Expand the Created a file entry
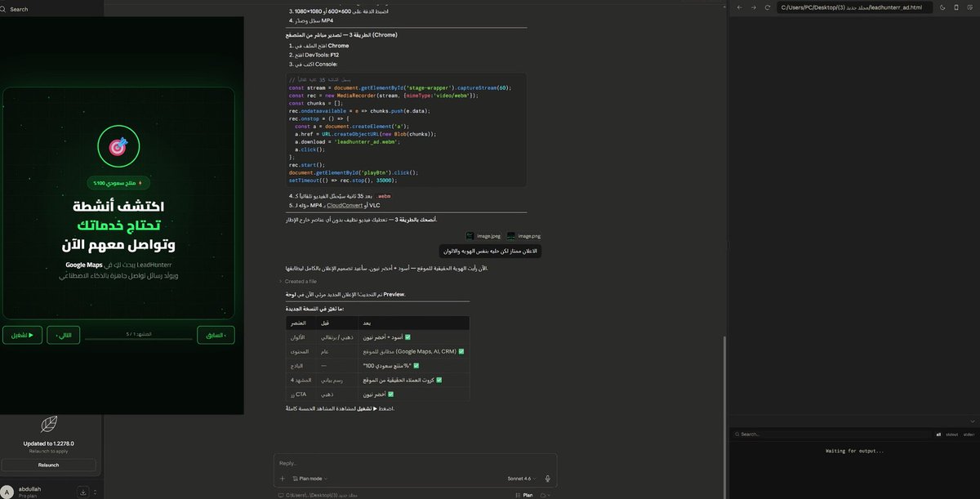The height and width of the screenshot is (499, 980). (280, 281)
